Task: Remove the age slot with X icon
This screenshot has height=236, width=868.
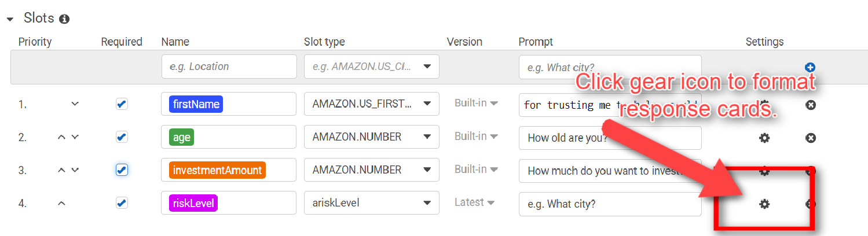Action: [x=811, y=138]
